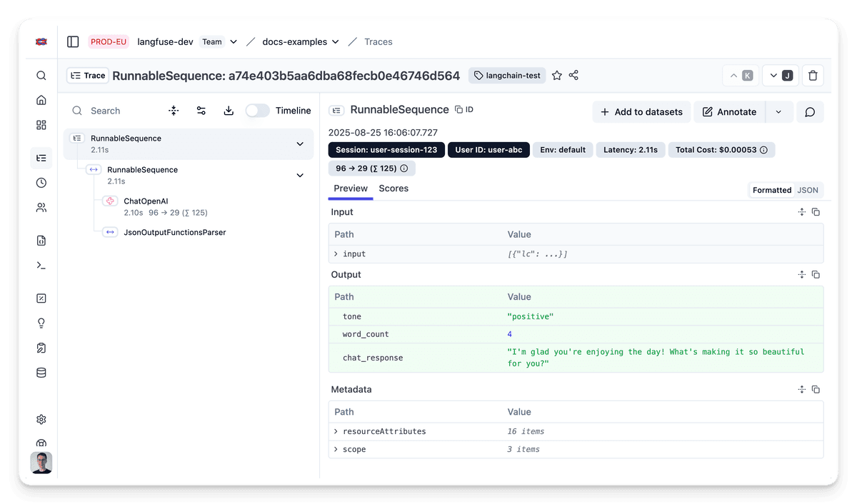Open Dashboards from the sidebar grid icon

[41, 125]
